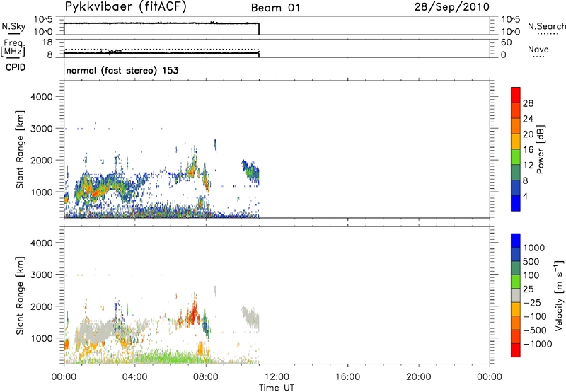Screen dimensions: 566x392
Task: Click the '-1000' value on the velocity color bar
Action: tap(538, 344)
